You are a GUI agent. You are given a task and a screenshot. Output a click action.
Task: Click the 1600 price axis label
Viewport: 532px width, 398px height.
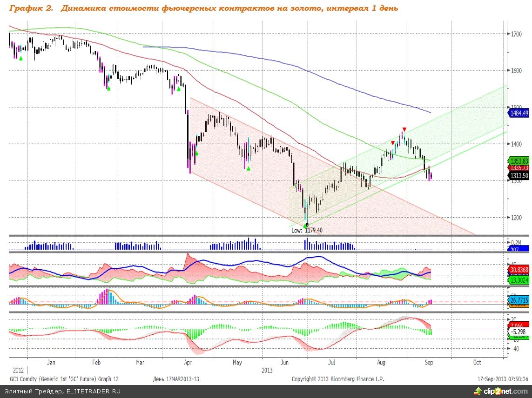click(x=516, y=71)
